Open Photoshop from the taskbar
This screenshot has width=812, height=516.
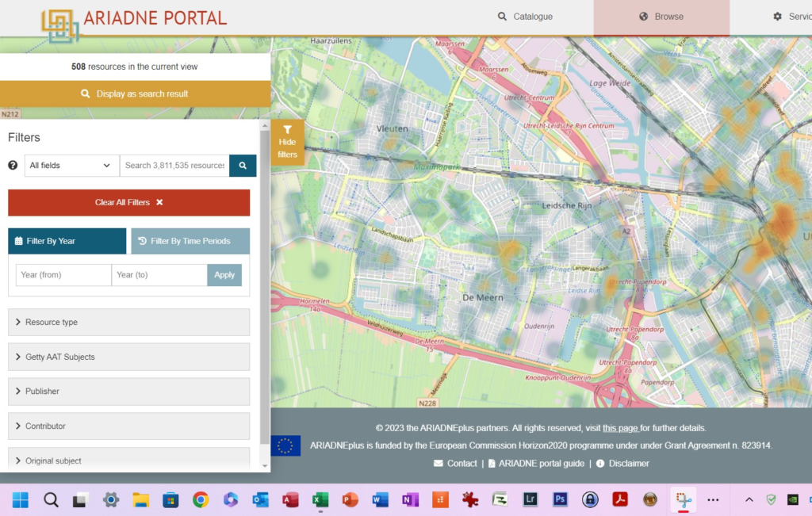(560, 499)
